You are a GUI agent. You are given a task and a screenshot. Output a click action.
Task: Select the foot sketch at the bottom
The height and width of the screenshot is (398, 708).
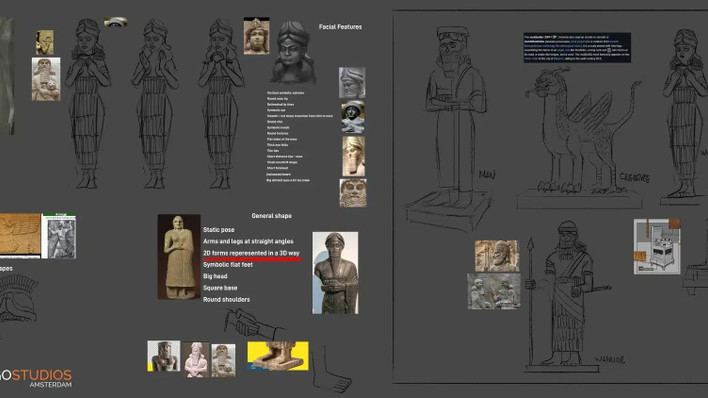[331, 369]
